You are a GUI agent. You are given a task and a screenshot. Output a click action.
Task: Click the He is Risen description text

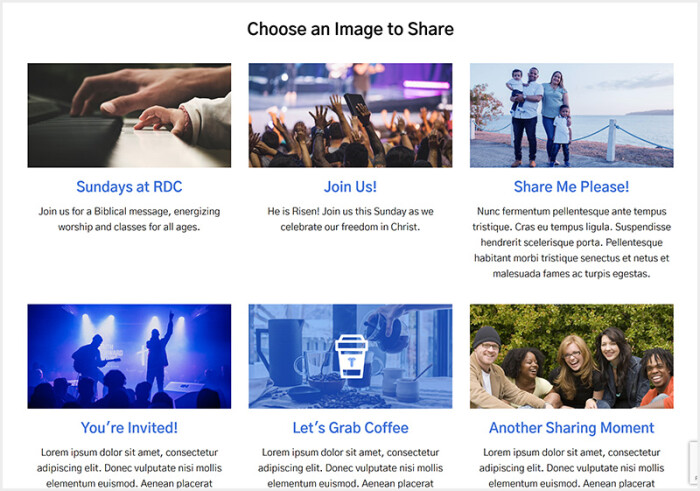[350, 219]
